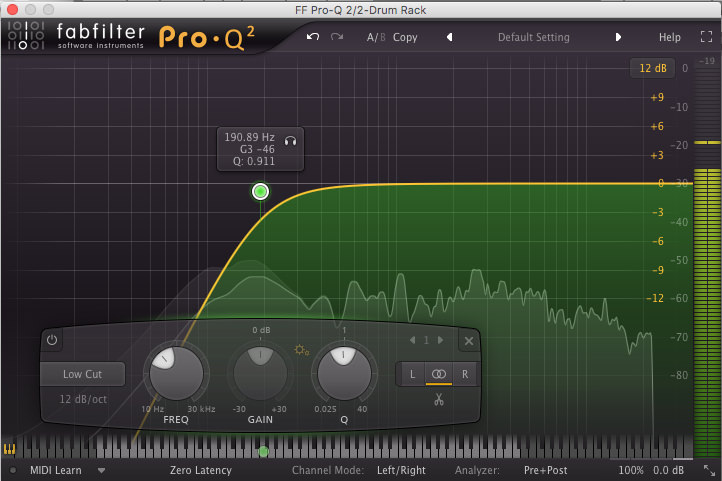Split the band with scissors icon
722x481 pixels.
click(x=439, y=400)
